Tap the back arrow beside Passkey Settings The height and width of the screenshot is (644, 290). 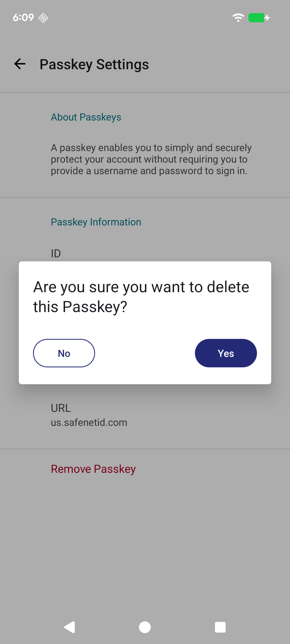tap(20, 64)
